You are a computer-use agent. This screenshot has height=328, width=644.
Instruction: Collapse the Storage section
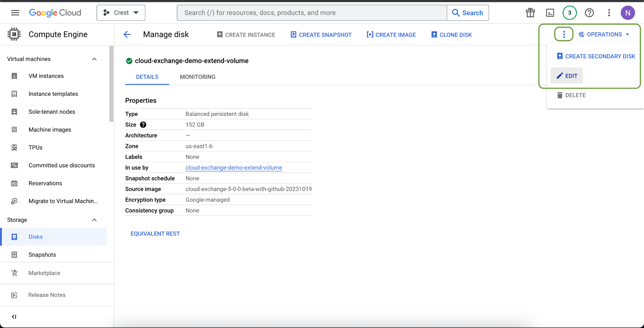tap(94, 220)
